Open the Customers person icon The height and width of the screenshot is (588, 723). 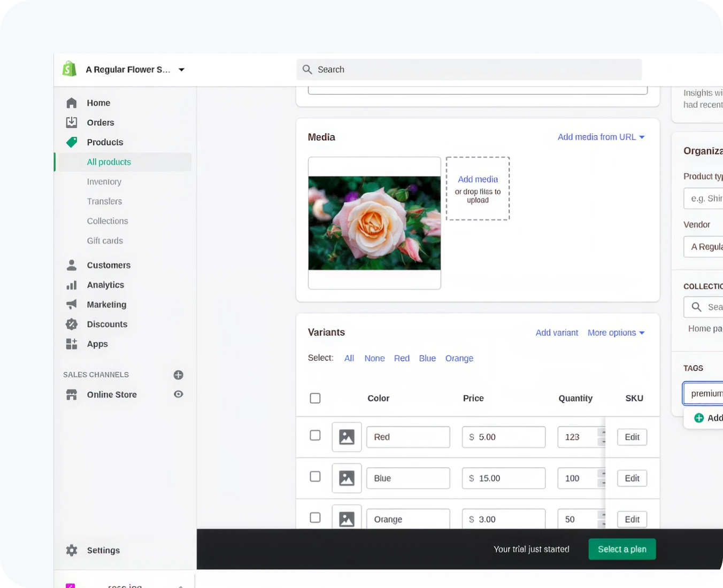tap(72, 265)
